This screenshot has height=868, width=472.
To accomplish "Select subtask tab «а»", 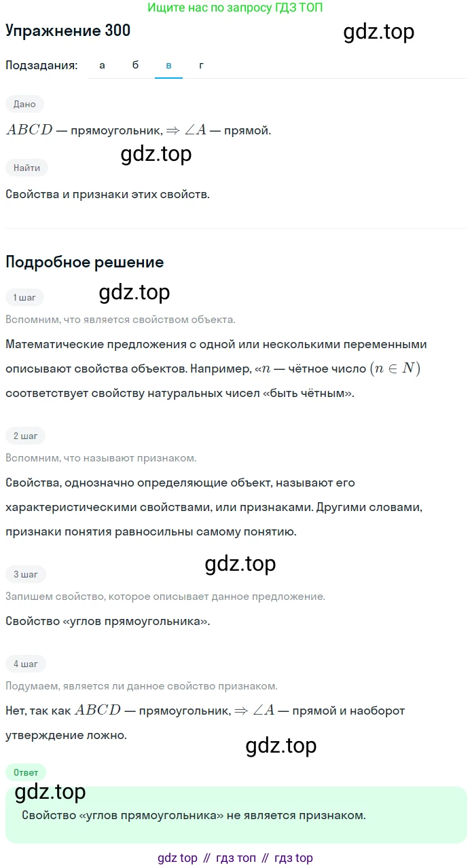I will (102, 65).
